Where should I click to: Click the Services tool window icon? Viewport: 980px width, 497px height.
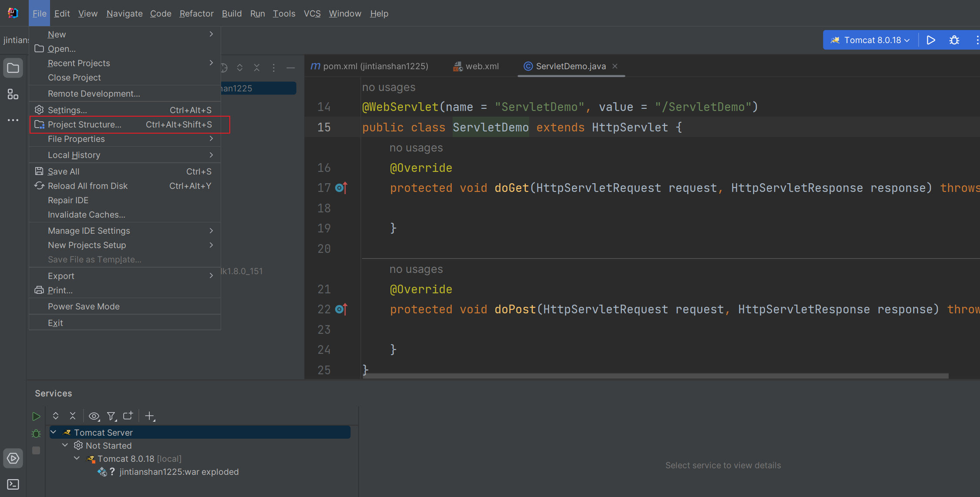click(x=13, y=458)
